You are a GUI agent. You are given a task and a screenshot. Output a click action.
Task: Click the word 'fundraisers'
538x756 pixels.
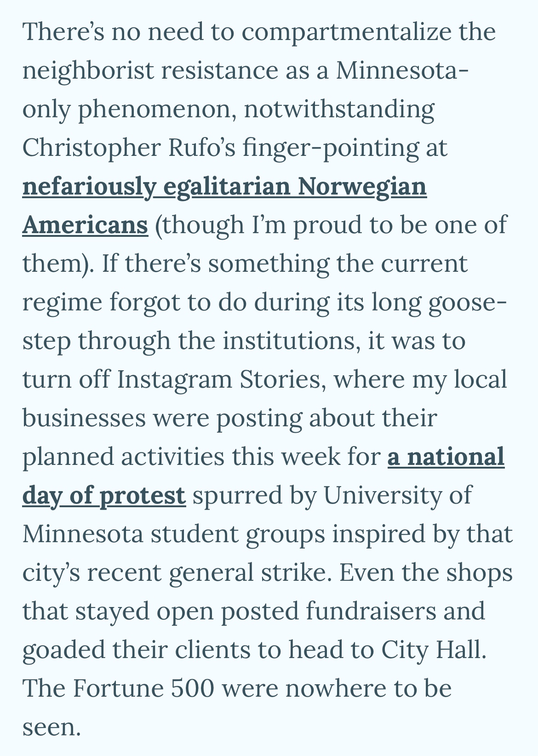point(372,612)
